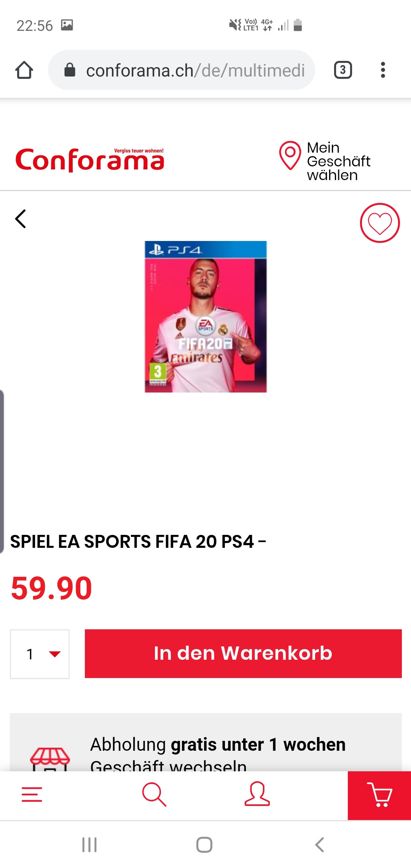Tap the Android recent apps button
This screenshot has width=411, height=868.
[x=89, y=845]
